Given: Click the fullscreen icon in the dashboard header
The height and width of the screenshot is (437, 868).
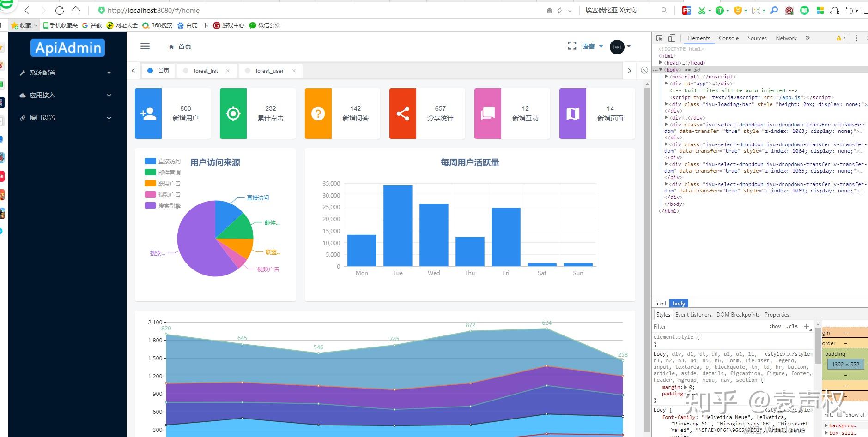Looking at the screenshot, I should [x=572, y=46].
